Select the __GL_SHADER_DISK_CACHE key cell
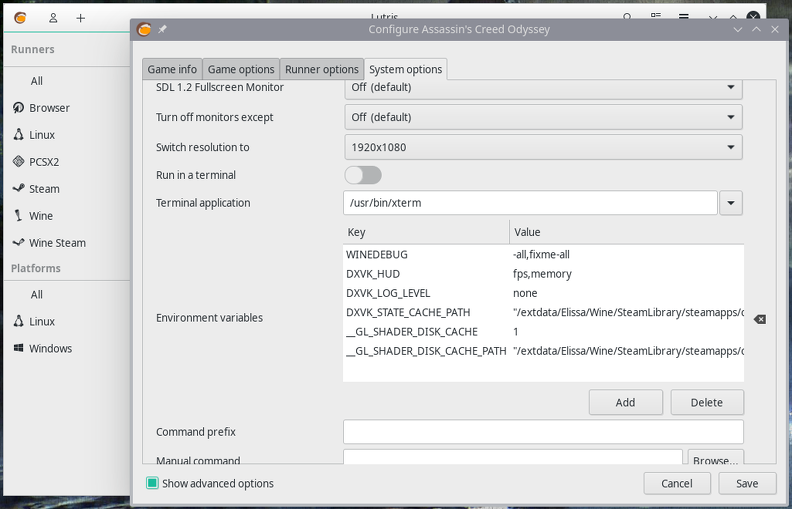 (412, 332)
